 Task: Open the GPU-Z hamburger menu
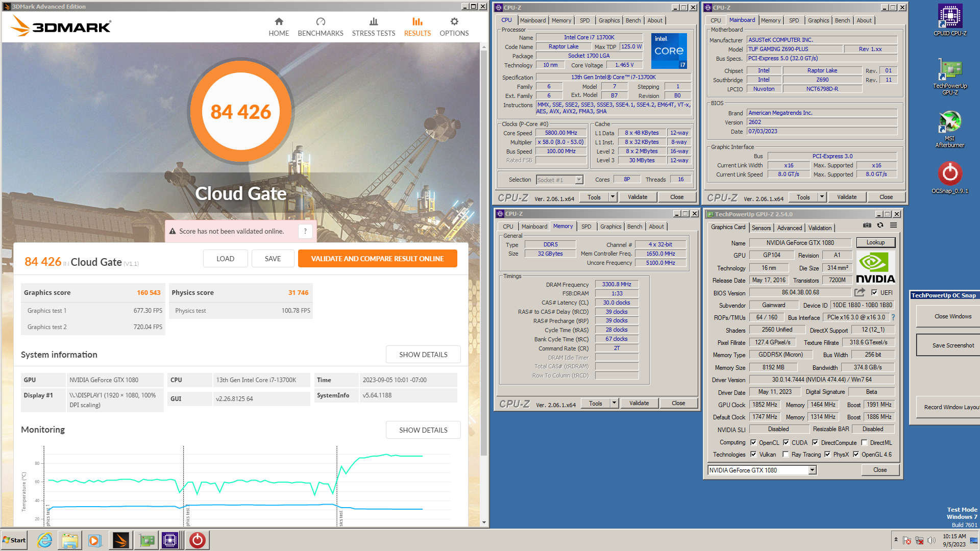point(893,225)
